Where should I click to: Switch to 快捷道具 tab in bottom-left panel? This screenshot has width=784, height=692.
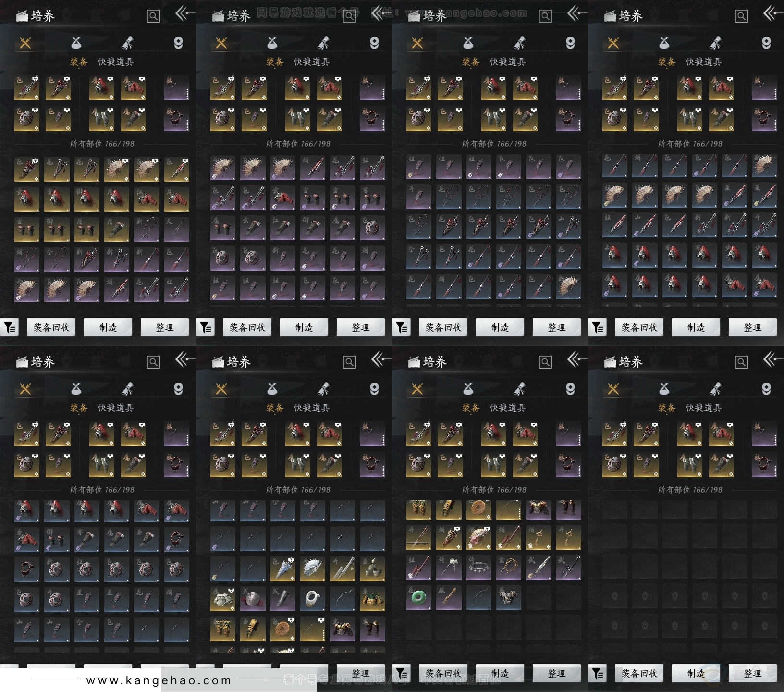116,408
